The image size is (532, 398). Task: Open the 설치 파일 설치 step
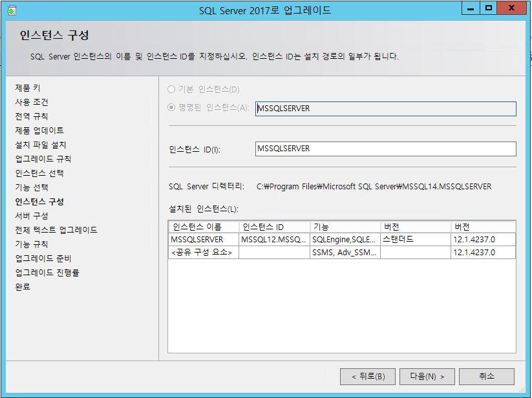tap(41, 145)
